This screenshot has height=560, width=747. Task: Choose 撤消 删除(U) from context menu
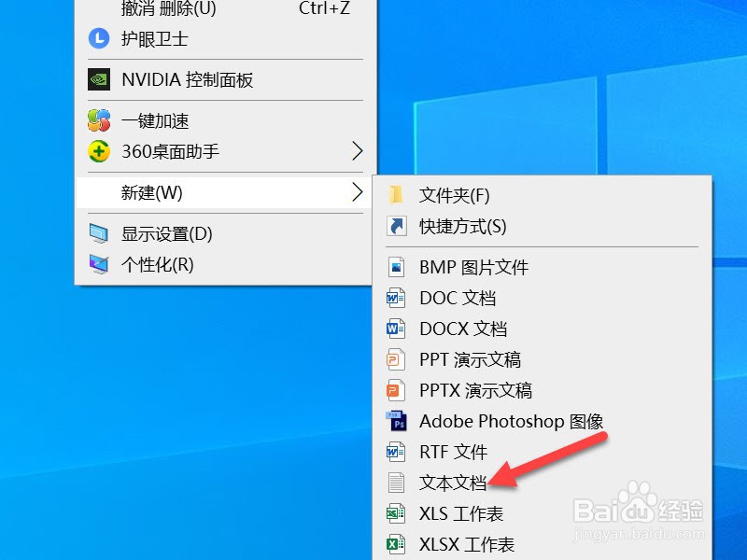(x=223, y=8)
